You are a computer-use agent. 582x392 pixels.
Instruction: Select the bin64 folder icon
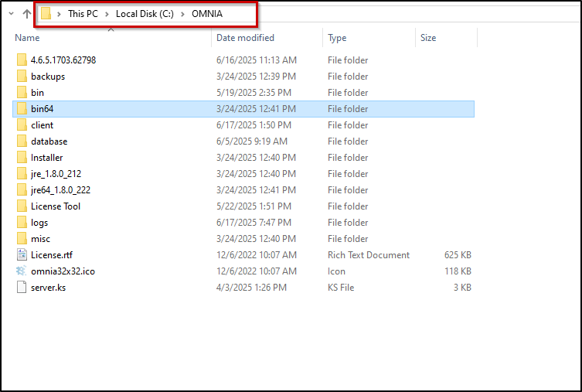pyautogui.click(x=22, y=109)
